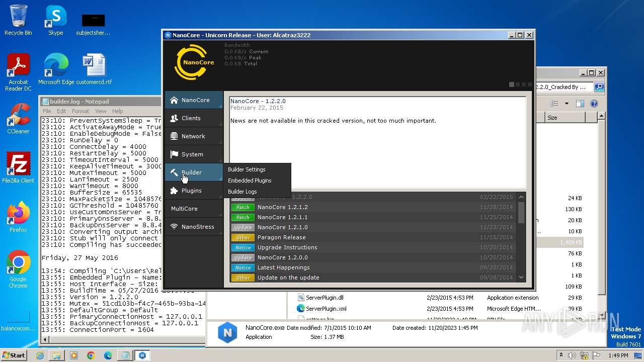Open the System sidebar tab
Image resolution: width=644 pixels, height=362 pixels.
pyautogui.click(x=194, y=154)
